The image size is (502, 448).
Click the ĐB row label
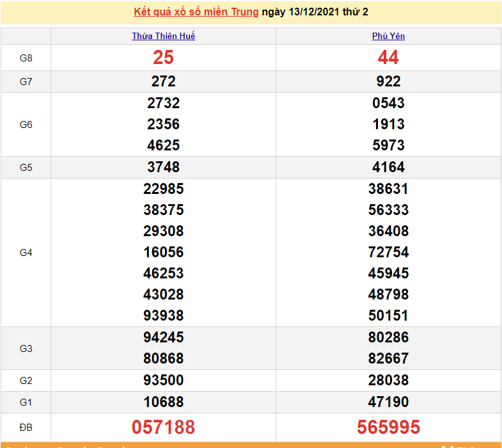26,427
